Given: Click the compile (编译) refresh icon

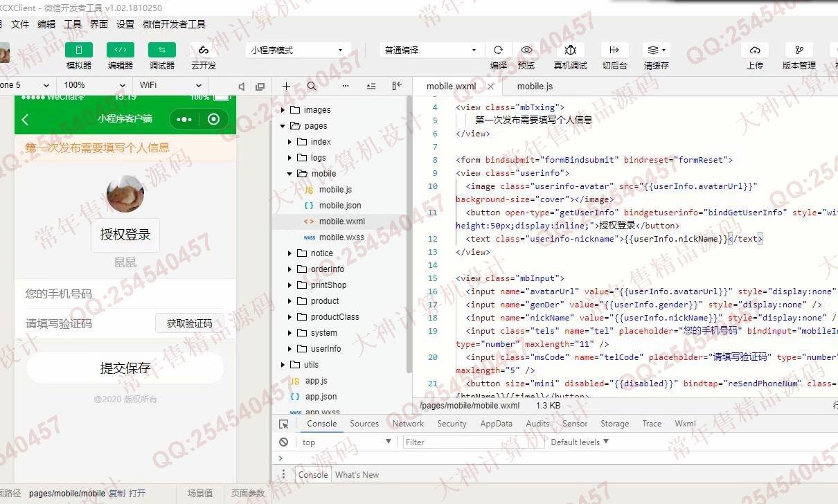Looking at the screenshot, I should pyautogui.click(x=498, y=50).
